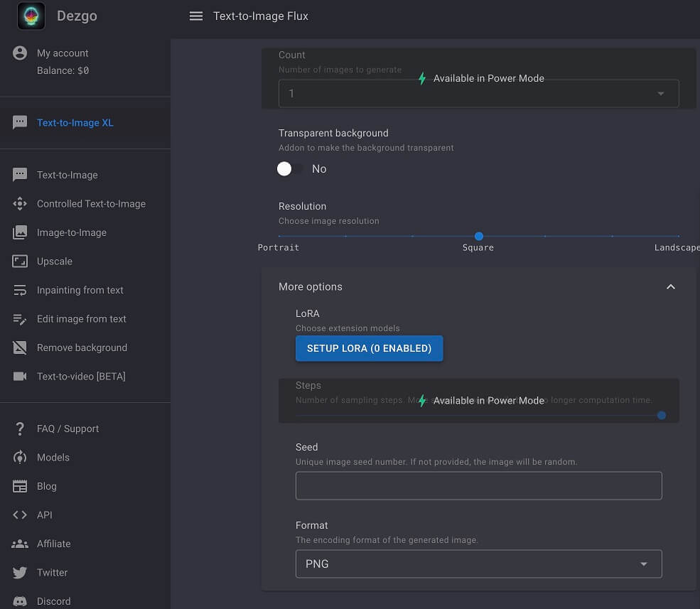Open the FAQ / Support link
The height and width of the screenshot is (609, 700).
pos(68,429)
